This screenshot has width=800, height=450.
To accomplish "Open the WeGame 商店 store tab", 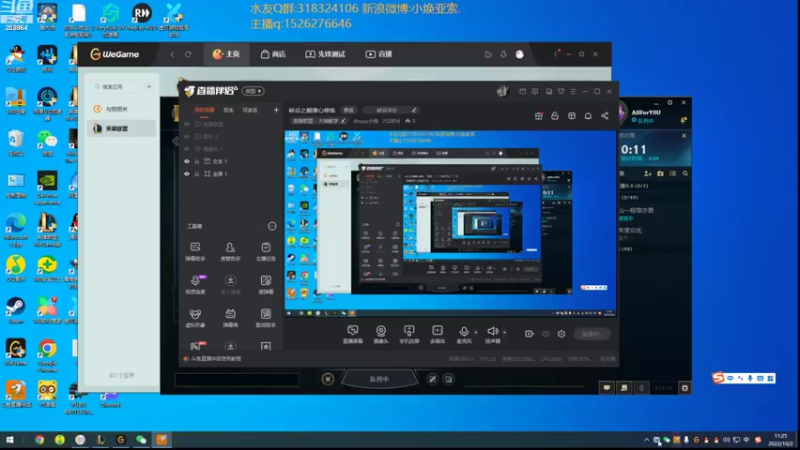I will (x=273, y=54).
